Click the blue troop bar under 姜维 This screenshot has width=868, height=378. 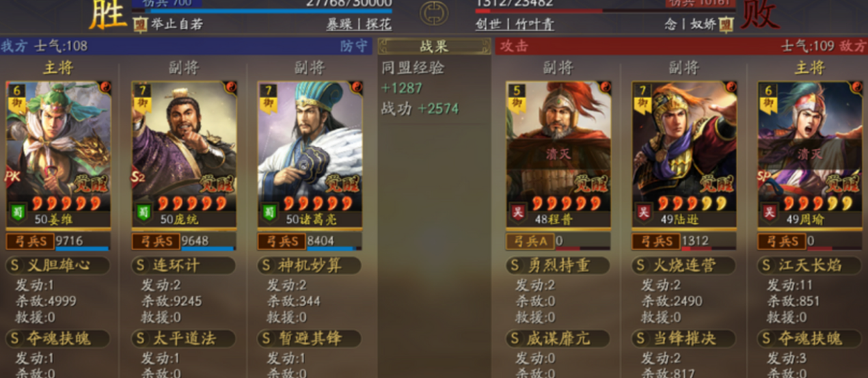tap(81, 248)
